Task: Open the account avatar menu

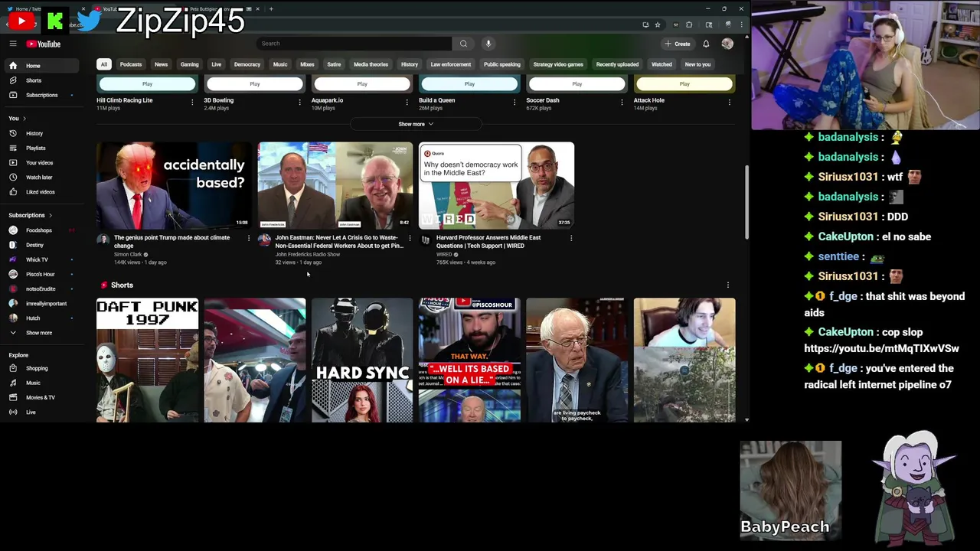Action: [x=727, y=44]
